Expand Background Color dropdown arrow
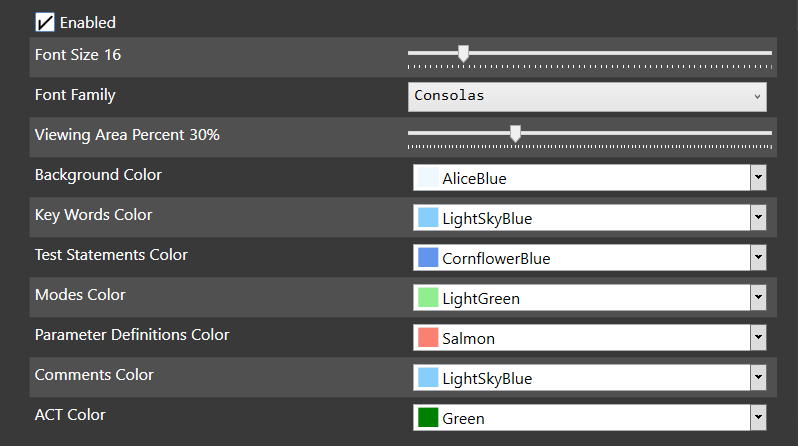The width and height of the screenshot is (798, 446). pyautogui.click(x=758, y=178)
